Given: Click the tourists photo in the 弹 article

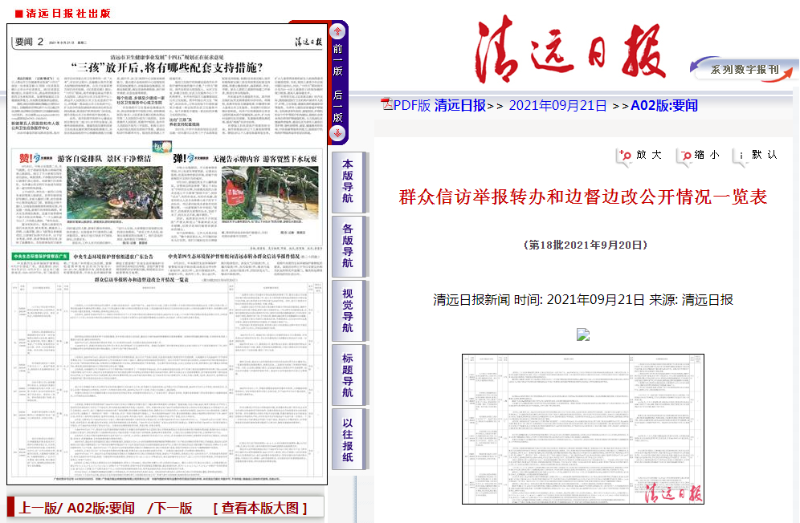Looking at the screenshot, I should point(270,193).
